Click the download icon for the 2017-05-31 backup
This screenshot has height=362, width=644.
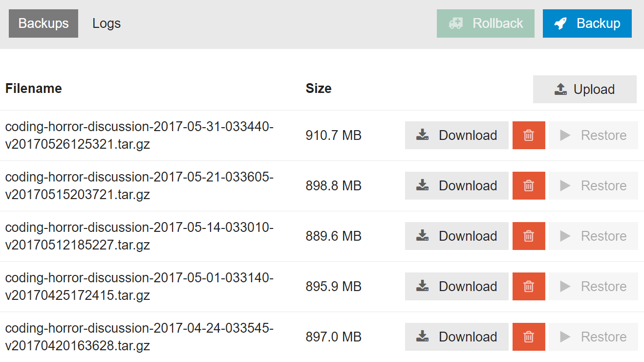click(x=422, y=135)
